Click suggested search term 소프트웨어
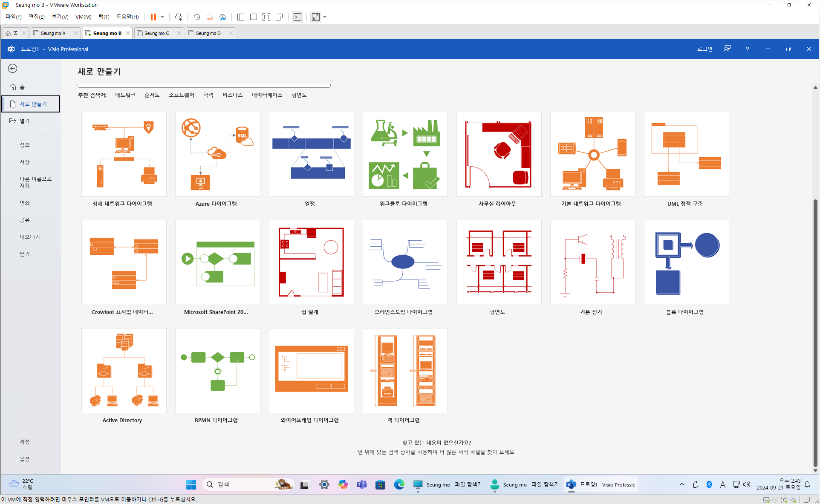Image resolution: width=820 pixels, height=504 pixels. (182, 95)
